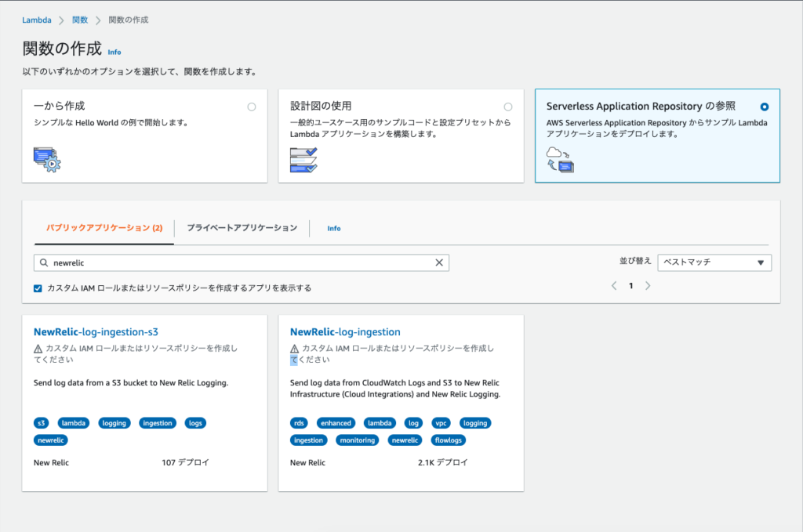Click the '107 デプロイ' deployment count
Image resolution: width=803 pixels, height=532 pixels.
point(185,462)
